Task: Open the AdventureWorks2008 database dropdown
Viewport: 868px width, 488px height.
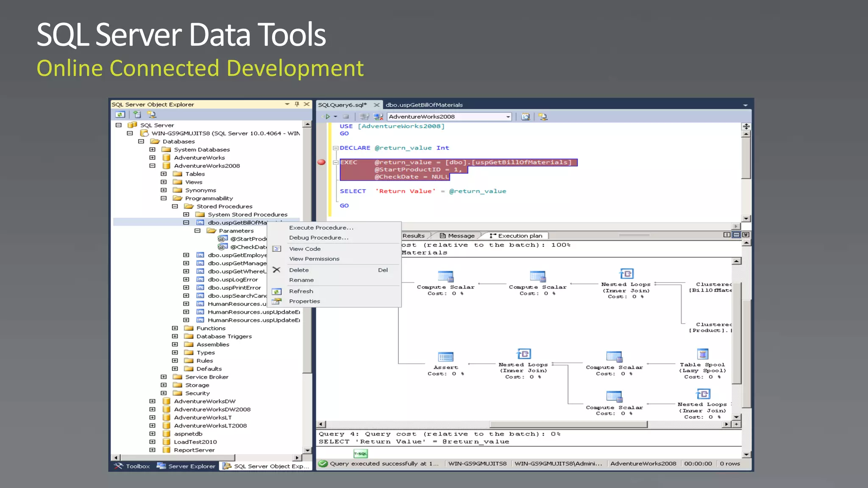Action: coord(508,117)
